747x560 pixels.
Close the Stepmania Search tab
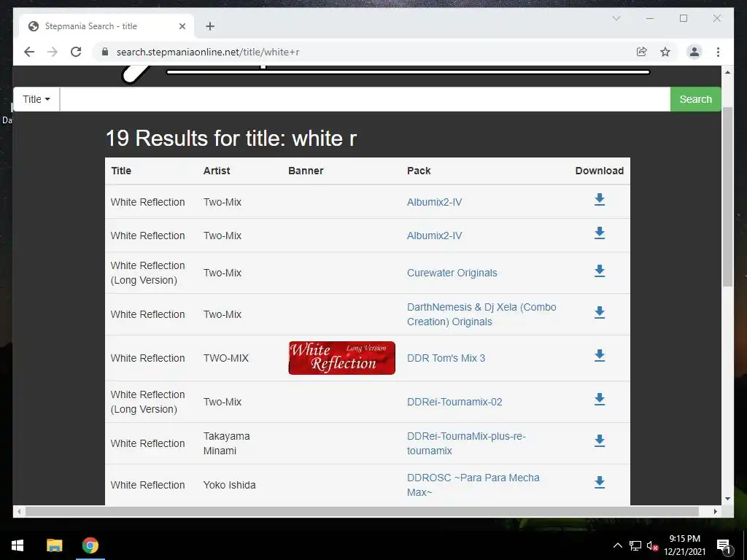tap(182, 26)
